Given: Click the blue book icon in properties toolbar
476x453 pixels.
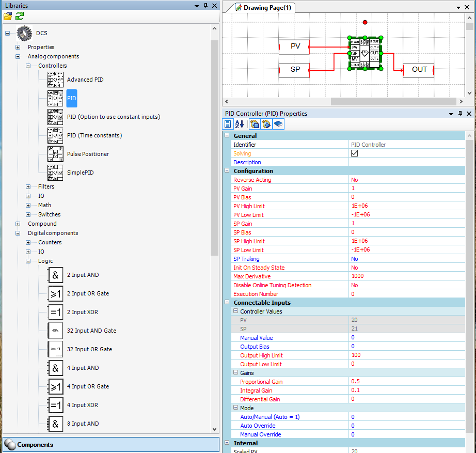Looking at the screenshot, I should coord(278,124).
